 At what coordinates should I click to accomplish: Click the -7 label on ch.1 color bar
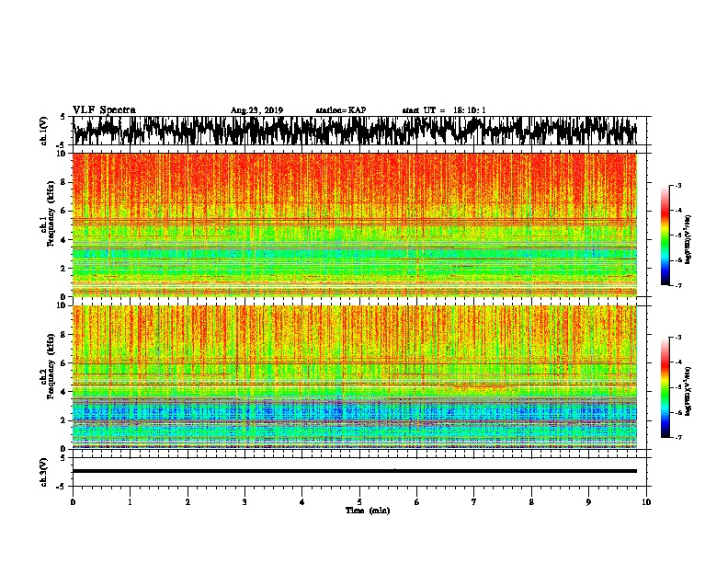678,285
